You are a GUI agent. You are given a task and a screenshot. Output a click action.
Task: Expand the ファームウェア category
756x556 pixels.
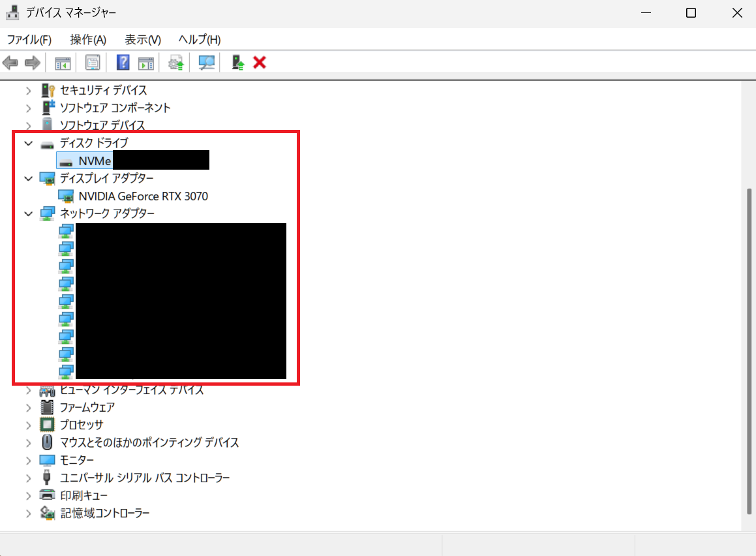pos(28,407)
